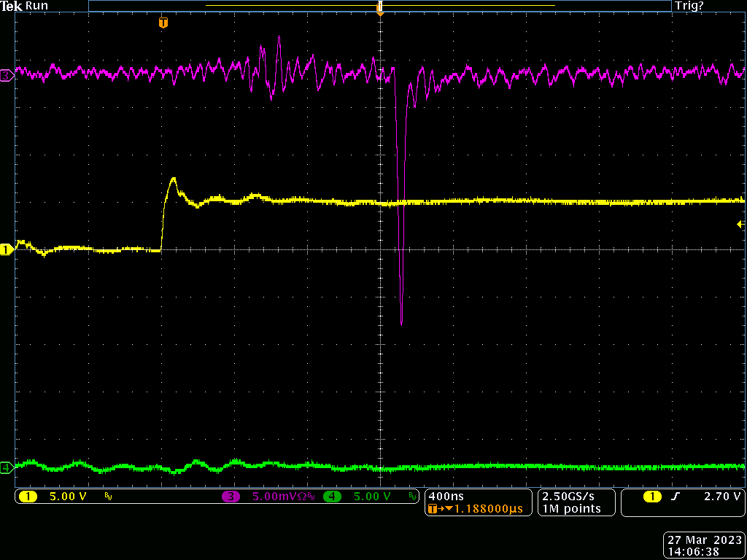Click the trigger level arrow on right edge
The image size is (747, 560).
point(741,225)
